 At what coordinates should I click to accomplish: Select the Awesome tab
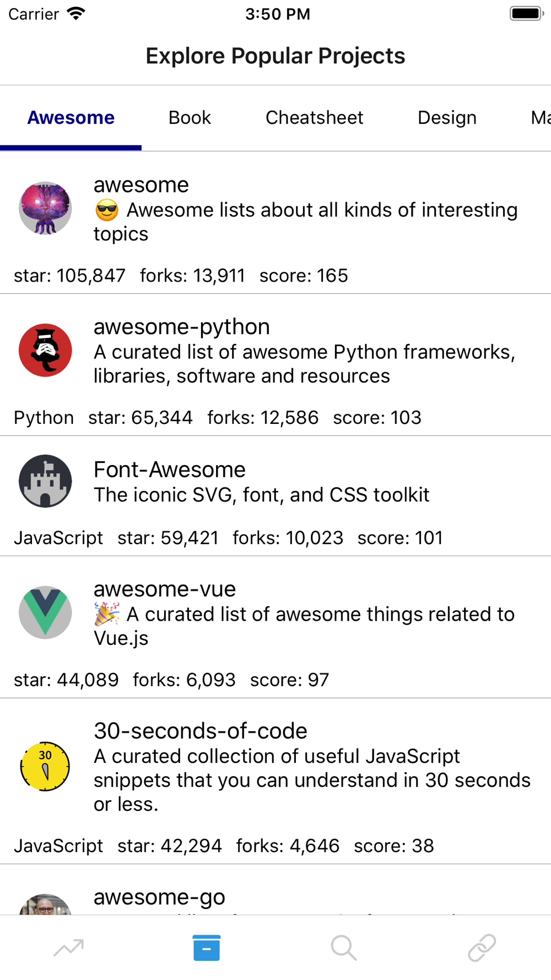pos(71,117)
